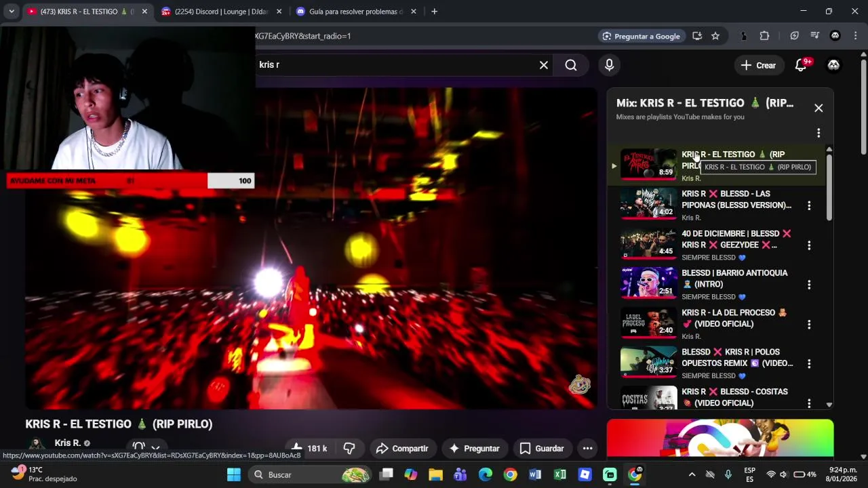Like the video showing 181 k
868x488 pixels.
[x=309, y=448]
